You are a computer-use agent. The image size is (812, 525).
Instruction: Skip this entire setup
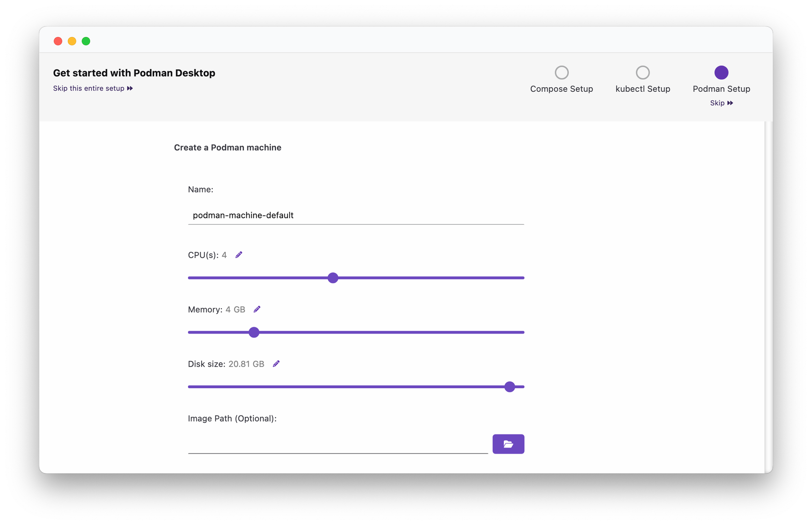click(89, 88)
